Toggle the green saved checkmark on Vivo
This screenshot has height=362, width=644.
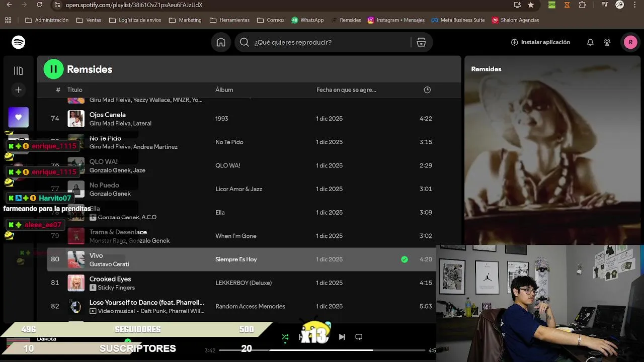tap(405, 259)
